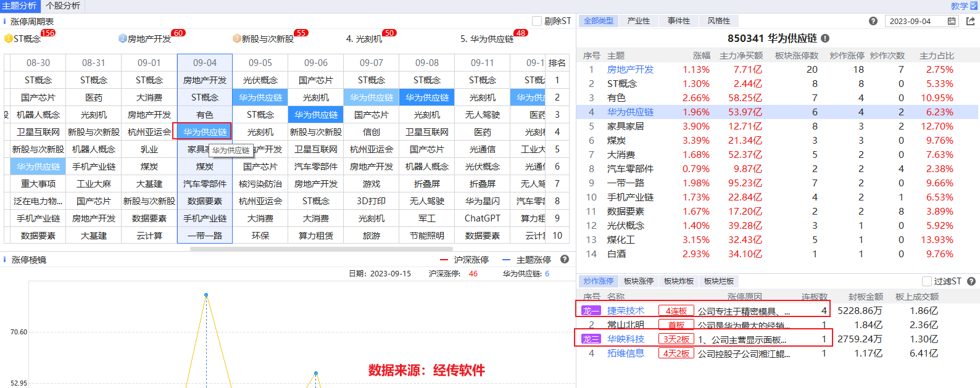Select the 事件性 filter tab
The width and height of the screenshot is (980, 388).
[x=679, y=21]
